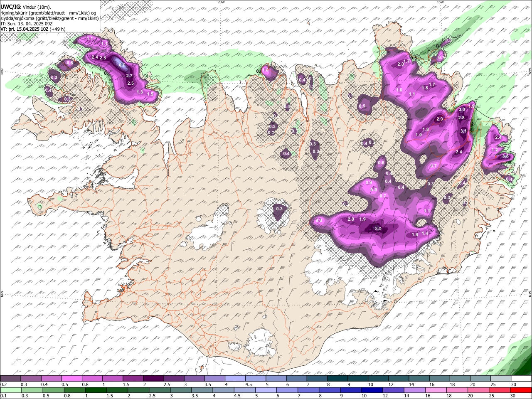The height and width of the screenshot is (399, 532).
Task: Select the bright red 30 rain legend swatch
Action: tap(521, 390)
